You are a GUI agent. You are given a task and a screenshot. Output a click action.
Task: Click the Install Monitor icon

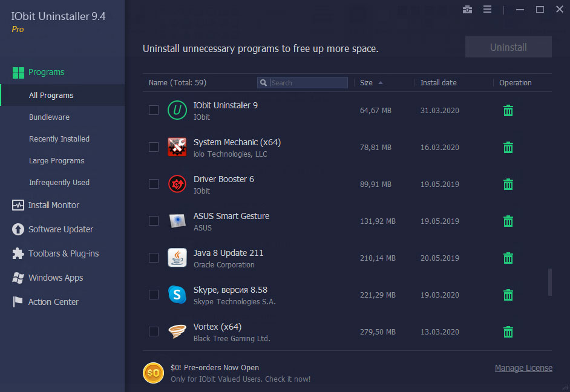click(18, 205)
